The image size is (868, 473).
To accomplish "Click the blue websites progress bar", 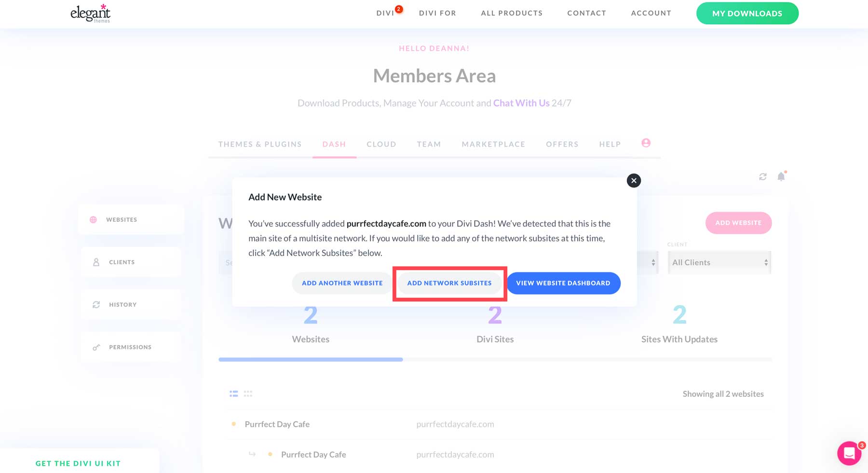I will (311, 359).
